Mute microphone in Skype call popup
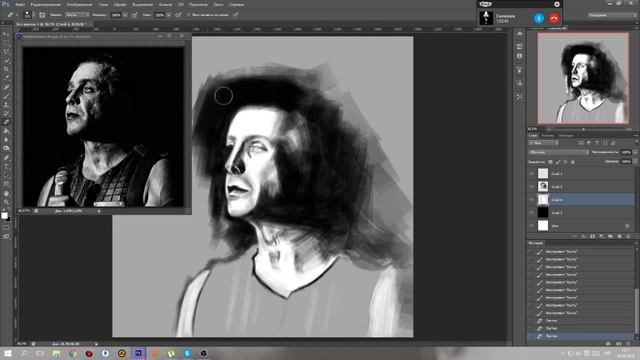The width and height of the screenshot is (640, 360). (x=539, y=18)
